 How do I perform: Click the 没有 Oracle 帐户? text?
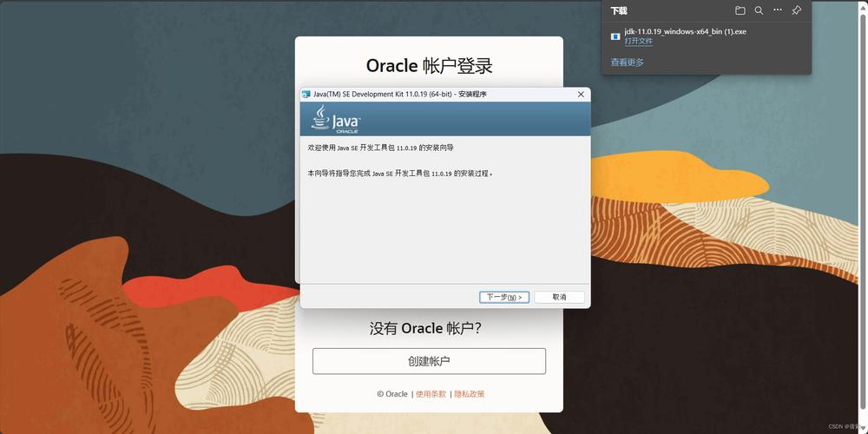click(425, 328)
